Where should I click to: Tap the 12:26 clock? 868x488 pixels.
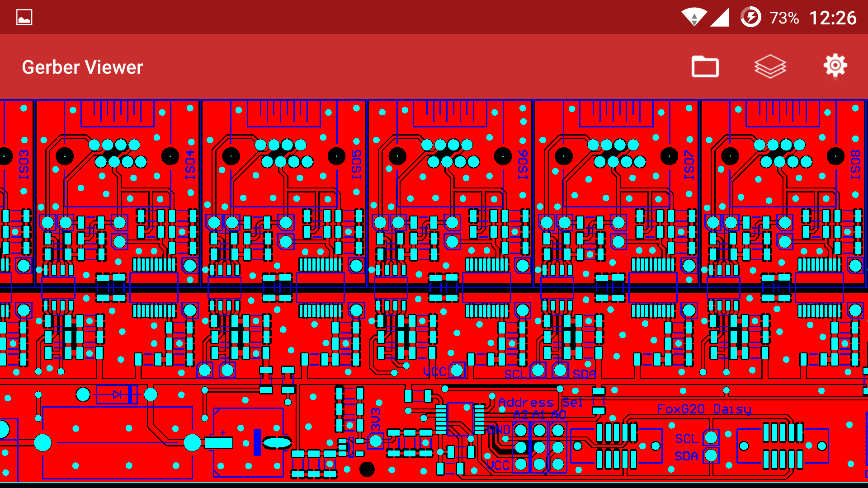(832, 18)
